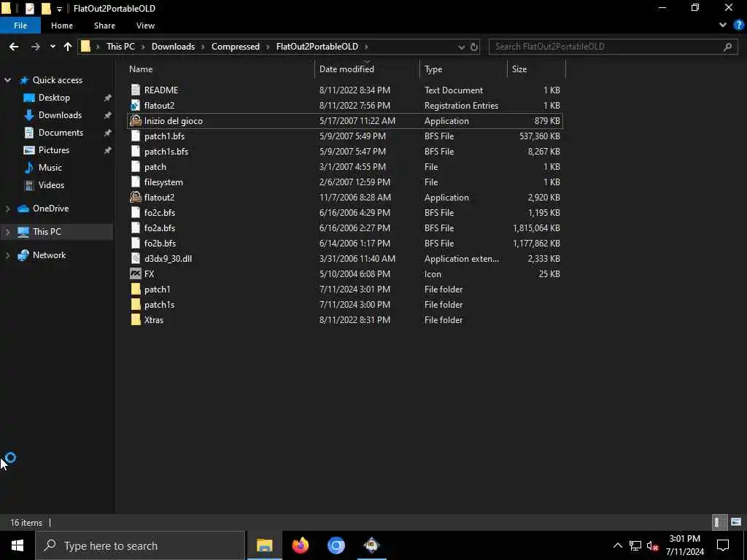
Task: Select the OneDrive cloud icon
Action: point(23,209)
